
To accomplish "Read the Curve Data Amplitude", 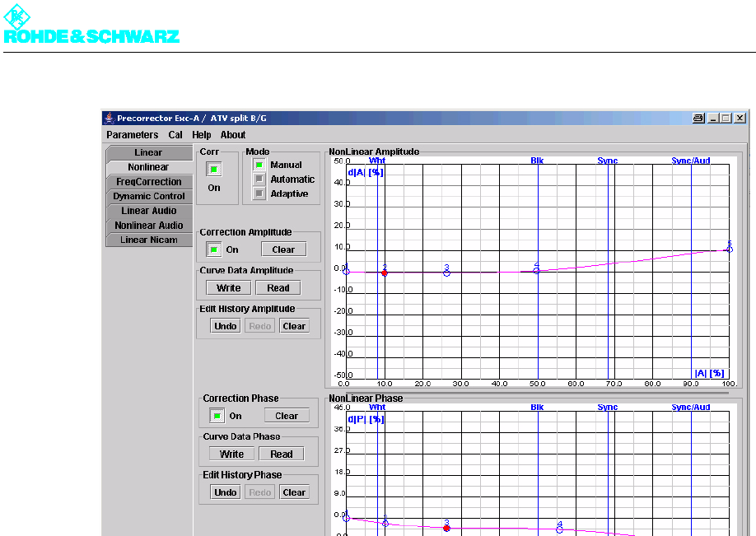I will click(278, 288).
